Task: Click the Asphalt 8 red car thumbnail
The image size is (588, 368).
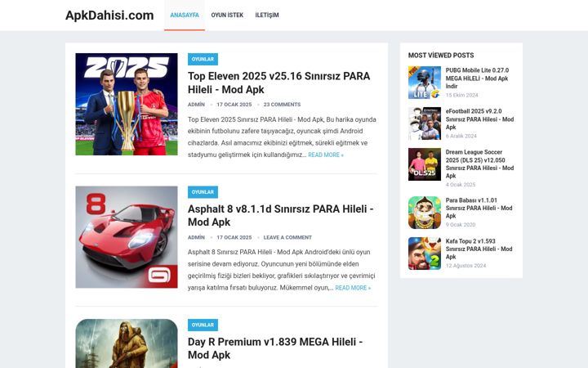Action: point(127,237)
